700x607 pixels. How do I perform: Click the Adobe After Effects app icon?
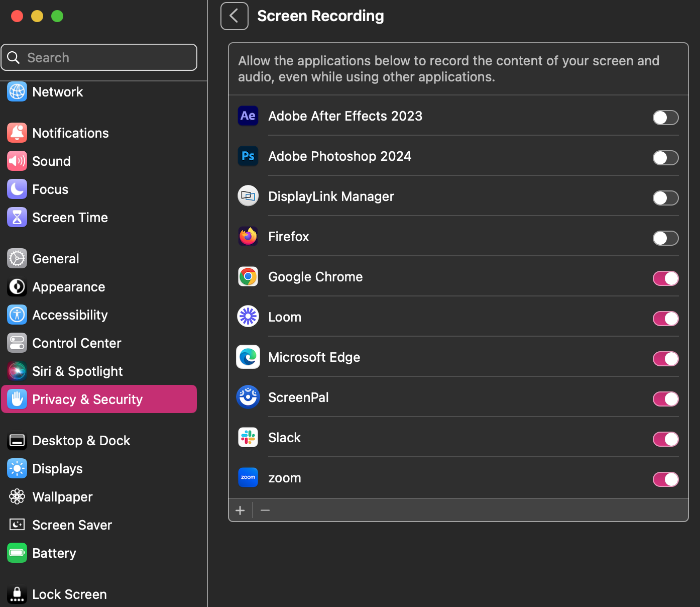[x=248, y=116]
